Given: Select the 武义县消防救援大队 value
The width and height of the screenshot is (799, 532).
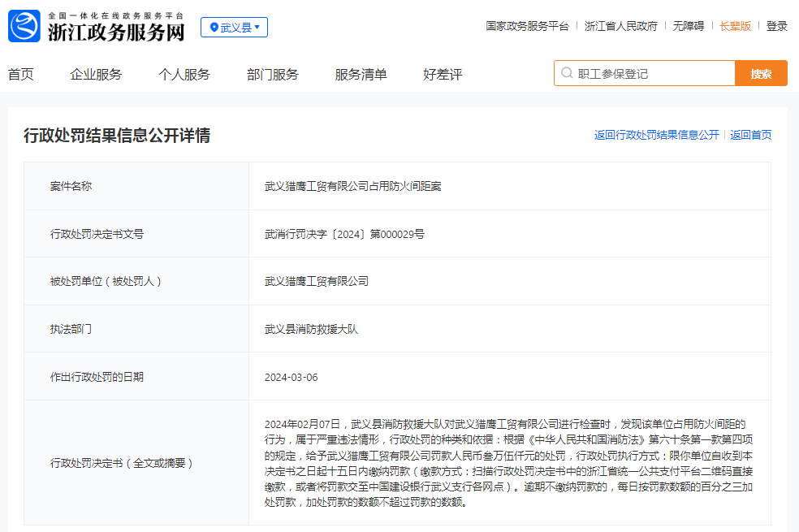Looking at the screenshot, I should pos(311,329).
